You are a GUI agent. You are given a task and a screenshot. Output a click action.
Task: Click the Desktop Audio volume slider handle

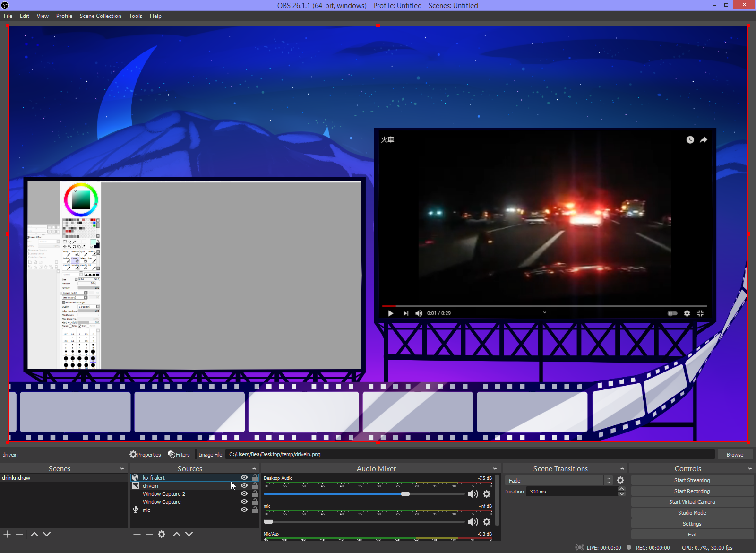pyautogui.click(x=405, y=494)
